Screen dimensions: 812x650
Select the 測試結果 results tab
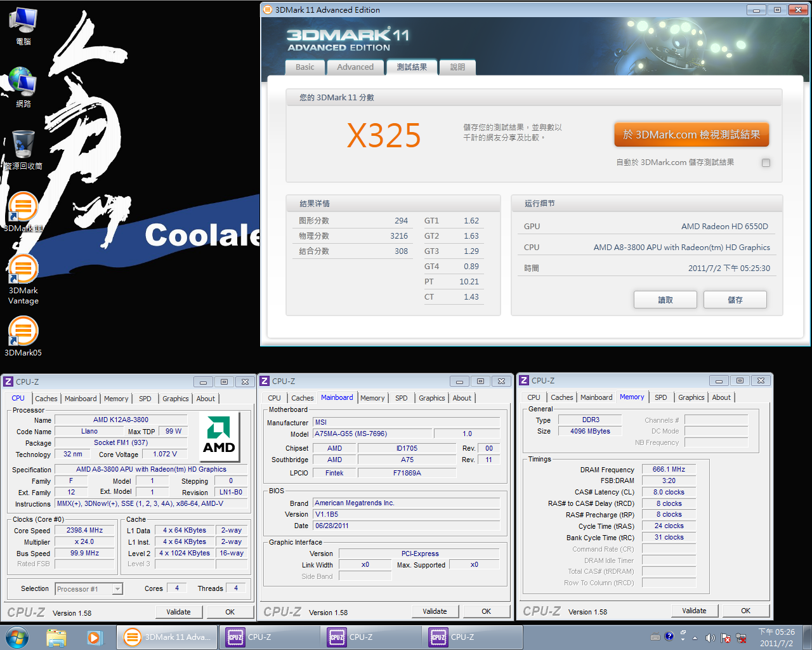(412, 67)
